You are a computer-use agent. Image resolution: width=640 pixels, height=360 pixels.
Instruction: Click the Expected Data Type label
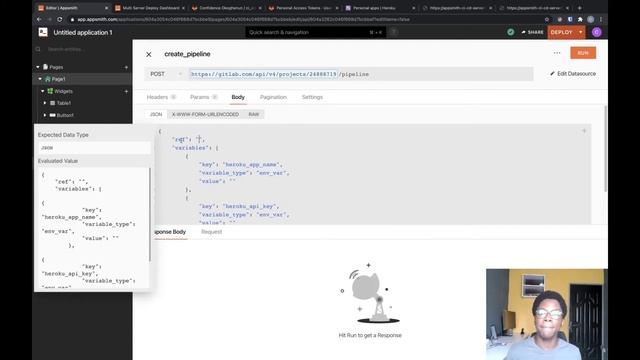coord(63,135)
